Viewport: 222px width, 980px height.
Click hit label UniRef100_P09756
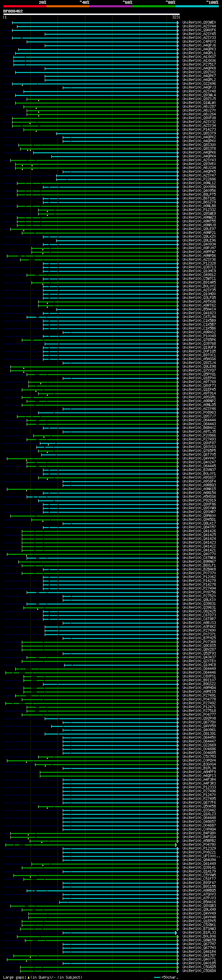pyautogui.click(x=199, y=592)
